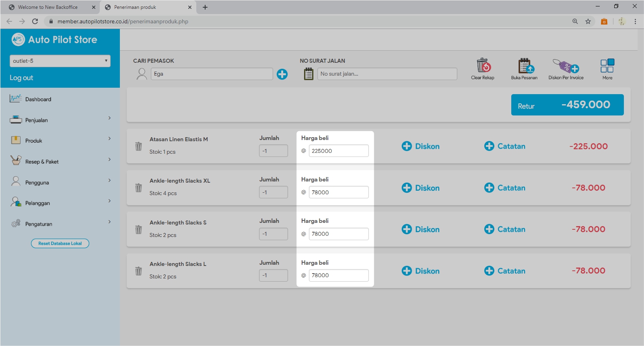Delete Atasan Linen Elastis M row
Image resolution: width=644 pixels, height=346 pixels.
coord(138,146)
